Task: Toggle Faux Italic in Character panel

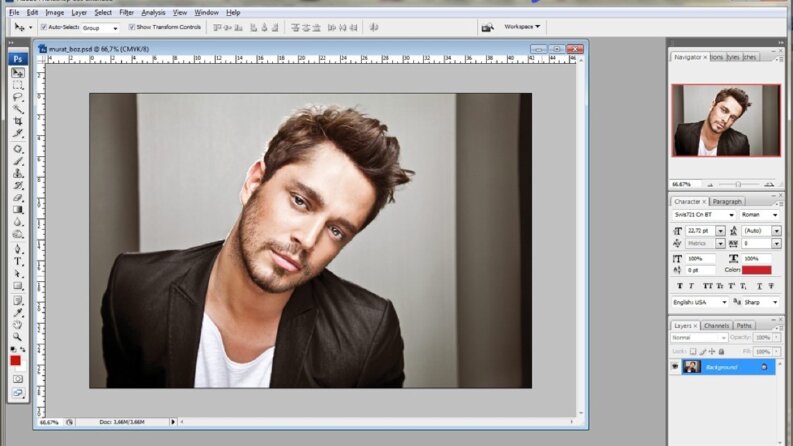Action: [x=691, y=286]
